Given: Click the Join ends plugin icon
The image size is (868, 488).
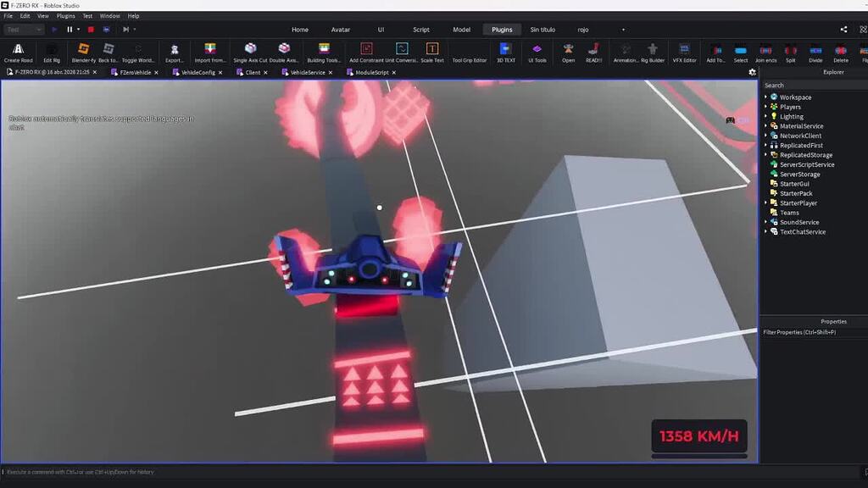Looking at the screenshot, I should pos(766,53).
